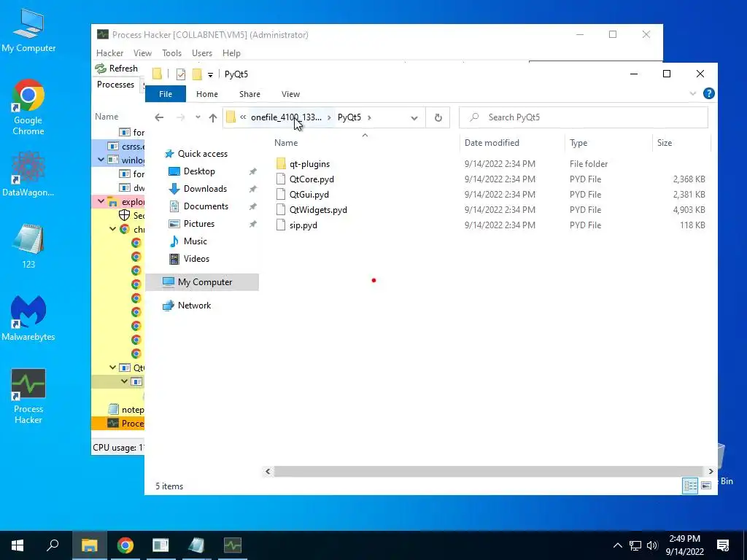Open the Share ribbon tab

(249, 94)
